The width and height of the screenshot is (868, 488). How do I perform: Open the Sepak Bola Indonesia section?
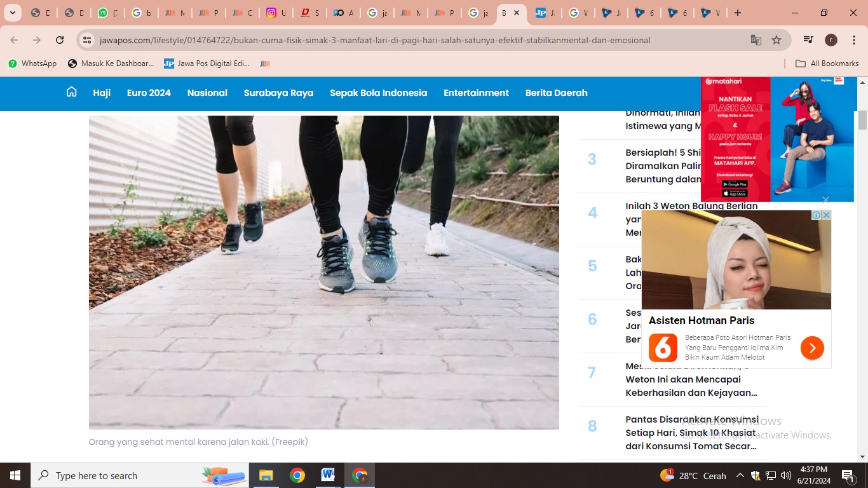point(378,93)
